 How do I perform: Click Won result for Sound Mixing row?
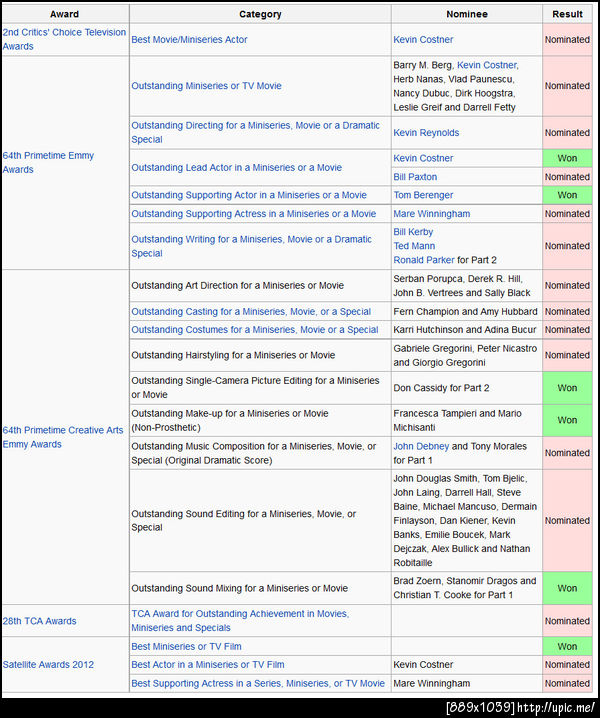click(567, 588)
